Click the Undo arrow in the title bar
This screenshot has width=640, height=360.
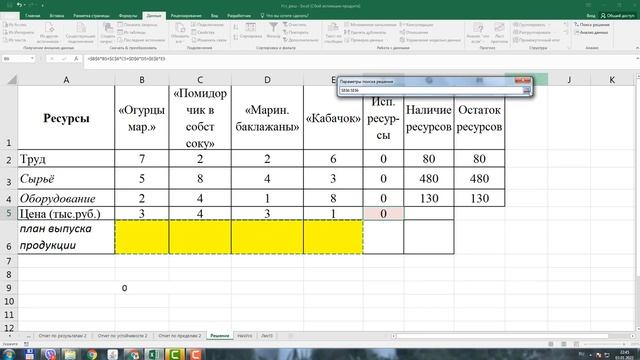point(19,5)
